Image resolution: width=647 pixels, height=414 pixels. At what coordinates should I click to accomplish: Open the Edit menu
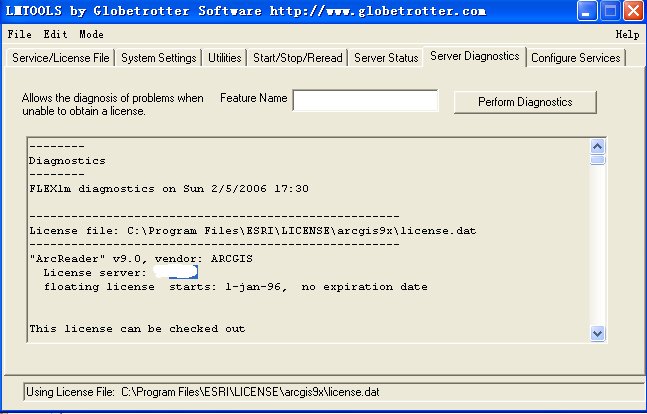point(55,34)
